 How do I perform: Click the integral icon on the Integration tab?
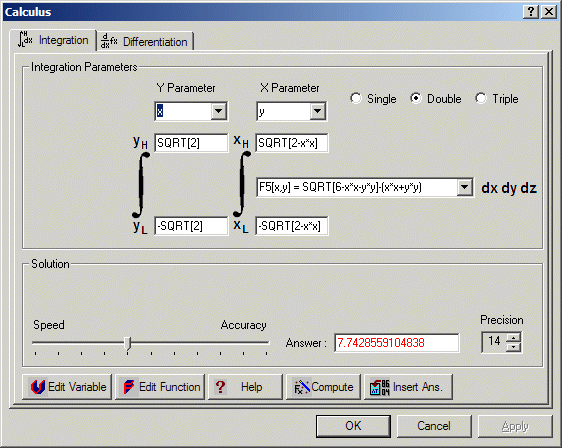pos(25,39)
